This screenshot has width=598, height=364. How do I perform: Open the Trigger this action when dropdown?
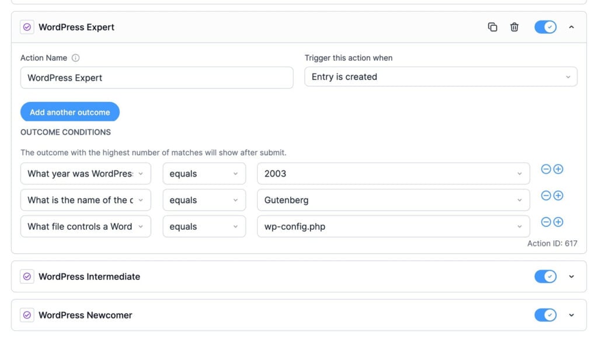pos(441,77)
